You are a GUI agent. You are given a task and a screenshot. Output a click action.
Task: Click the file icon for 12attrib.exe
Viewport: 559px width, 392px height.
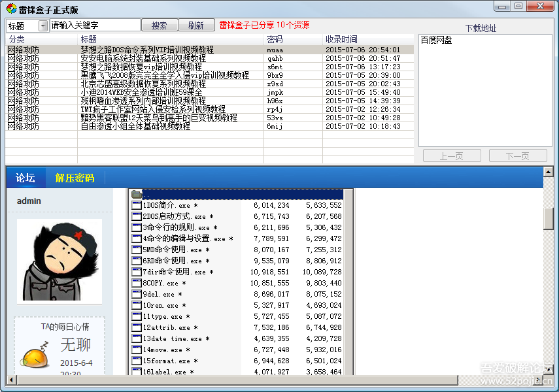(x=137, y=327)
